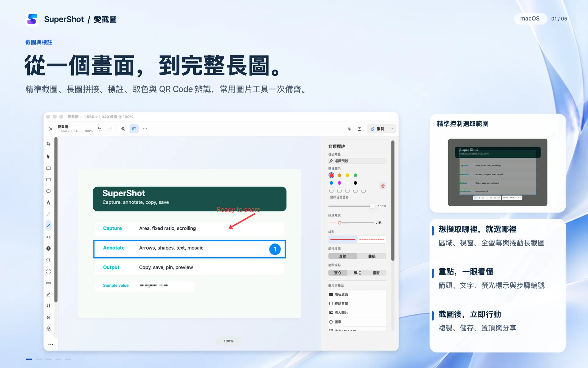Open the custom color palette picker
Viewport: 588px width, 368px height.
383,186
